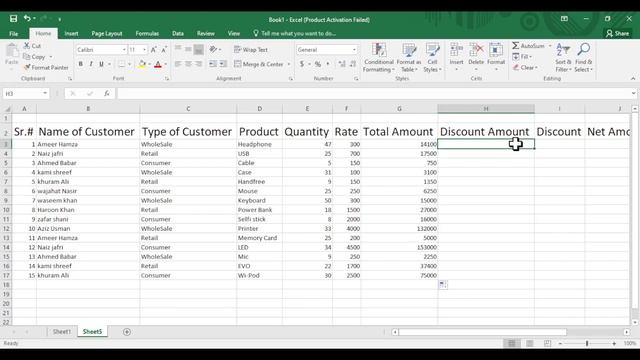The image size is (640, 360).
Task: Click the Cut scissors icon
Action: 27,46
